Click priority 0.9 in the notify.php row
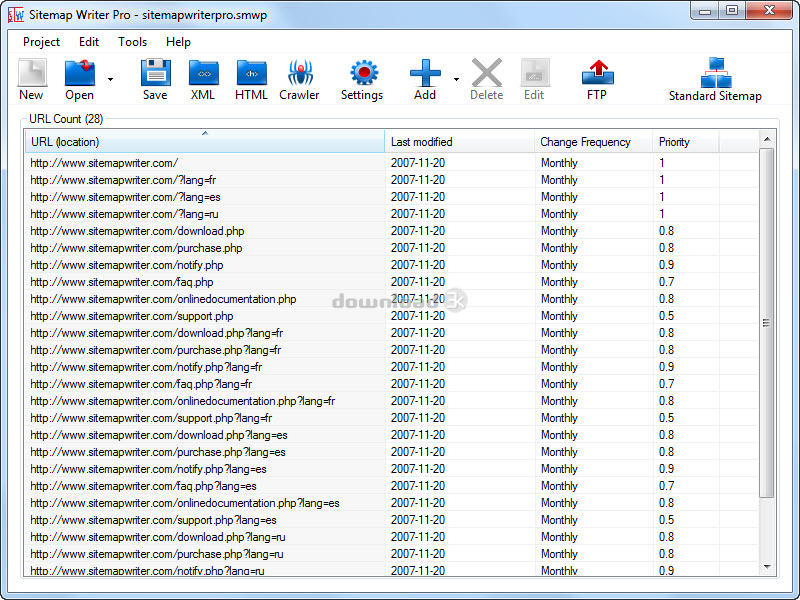Image resolution: width=800 pixels, height=600 pixels. click(666, 265)
